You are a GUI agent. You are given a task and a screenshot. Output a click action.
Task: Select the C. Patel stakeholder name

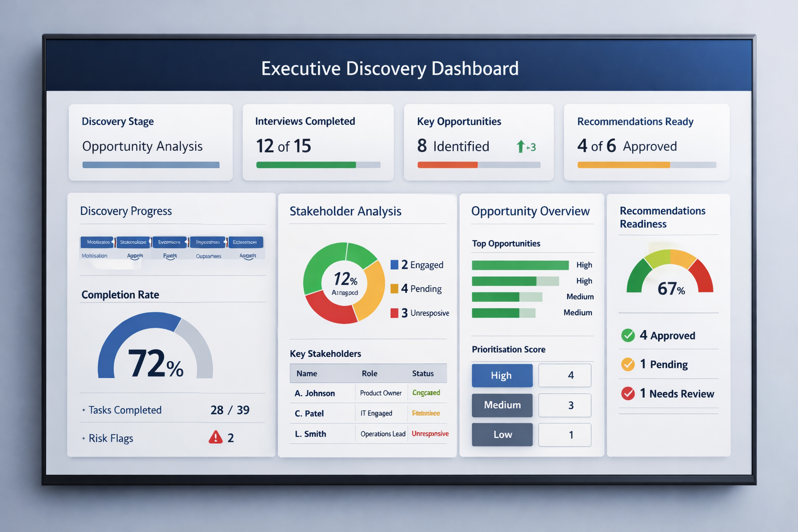click(x=309, y=414)
